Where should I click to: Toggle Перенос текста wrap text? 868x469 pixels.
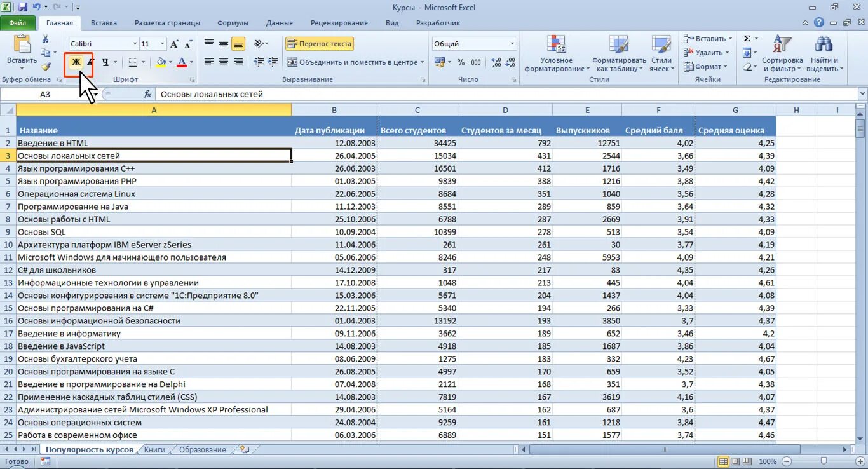click(x=319, y=44)
